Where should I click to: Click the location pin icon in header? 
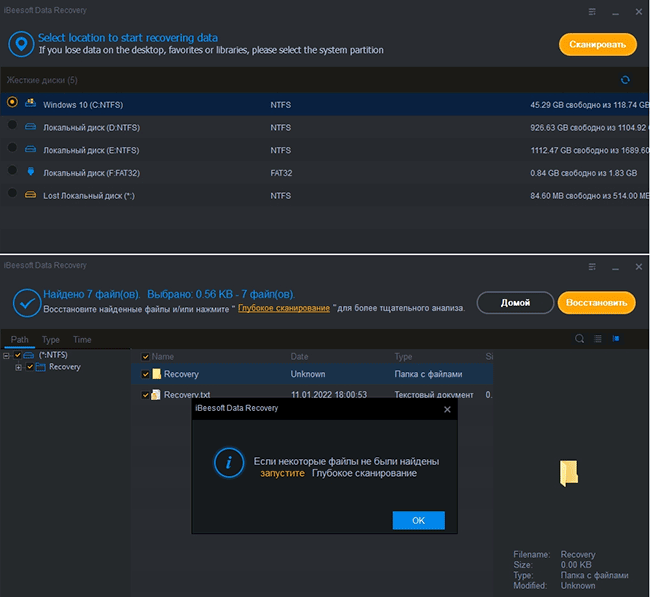tap(21, 44)
